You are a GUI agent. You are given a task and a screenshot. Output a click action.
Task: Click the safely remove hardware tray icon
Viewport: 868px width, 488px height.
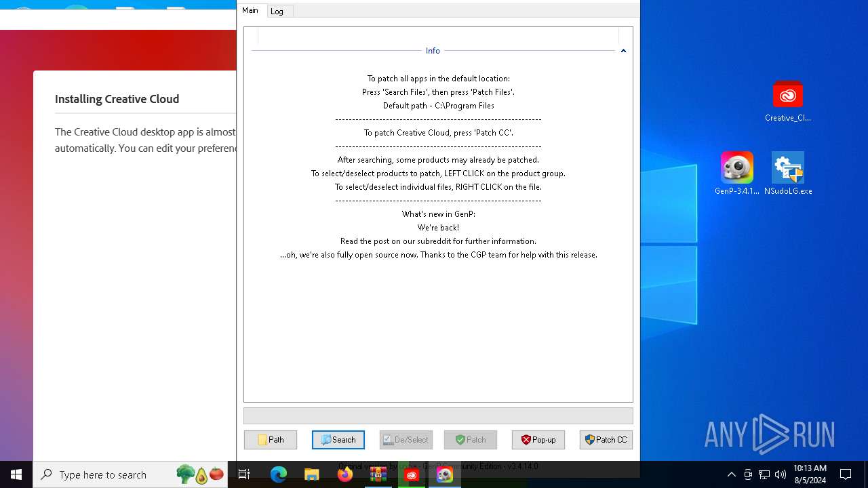[x=748, y=474]
